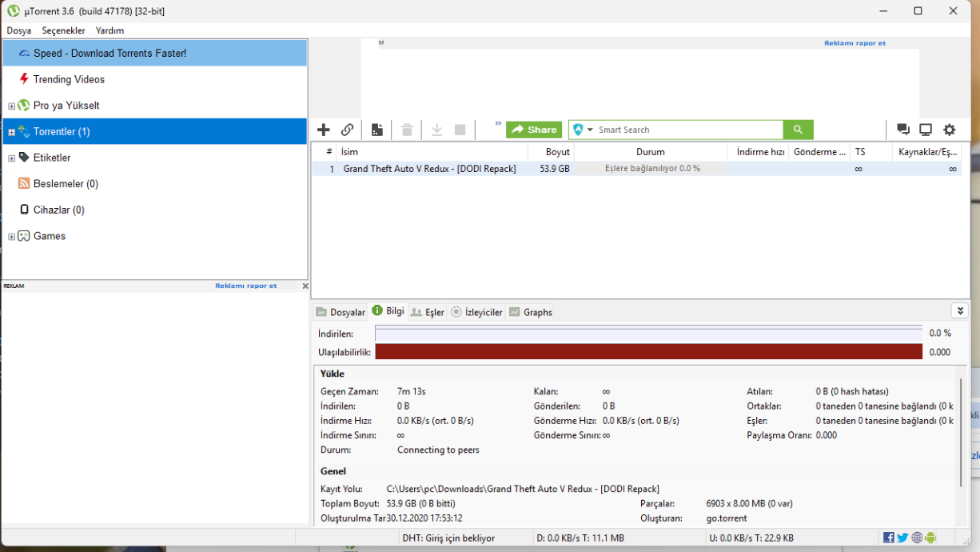Add torrent from URL link icon
Viewport: 980px width, 552px height.
(x=347, y=130)
